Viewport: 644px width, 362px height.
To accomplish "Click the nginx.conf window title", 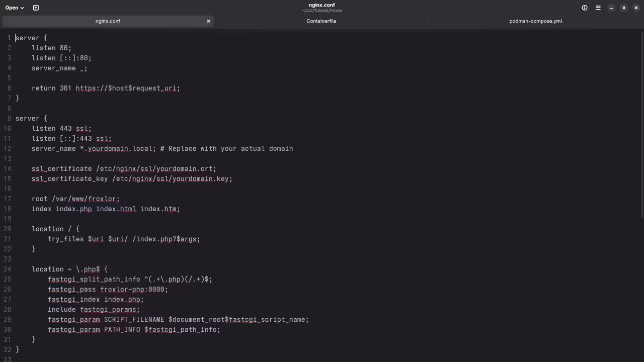I will 322,5.
